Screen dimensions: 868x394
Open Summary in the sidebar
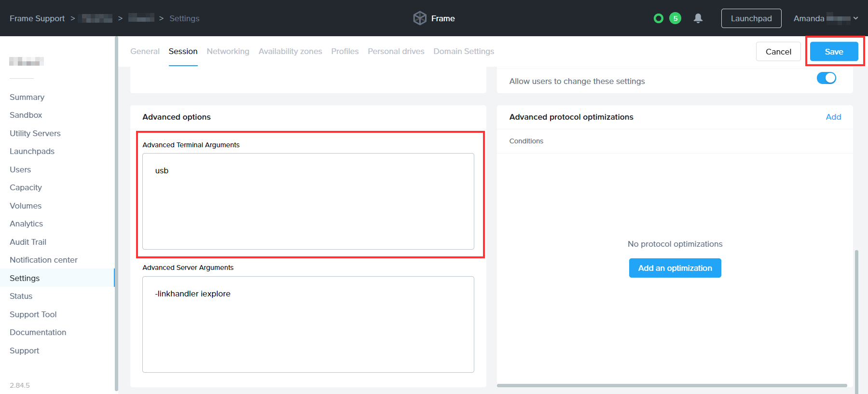(27, 97)
